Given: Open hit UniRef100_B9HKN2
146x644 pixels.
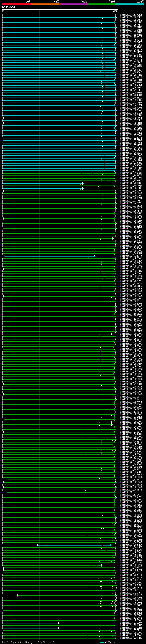Looking at the screenshot, I should point(131,35).
